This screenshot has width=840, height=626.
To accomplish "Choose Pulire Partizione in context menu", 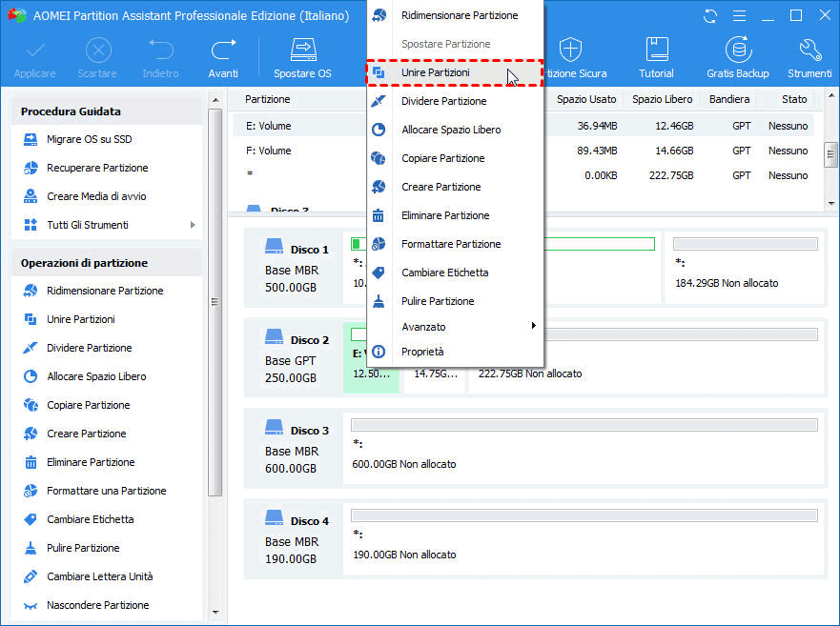I will tap(455, 301).
